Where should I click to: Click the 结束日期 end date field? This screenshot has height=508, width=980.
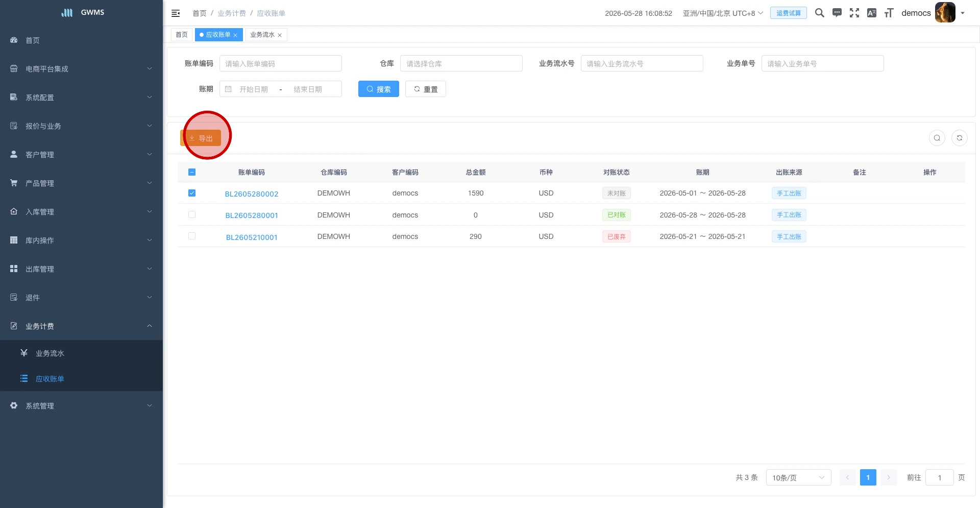click(x=308, y=89)
